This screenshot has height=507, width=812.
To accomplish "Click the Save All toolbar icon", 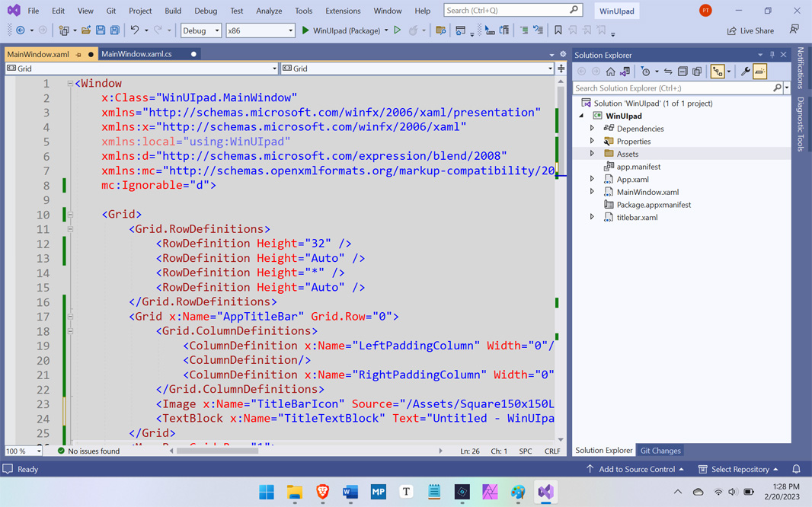I will point(115,30).
